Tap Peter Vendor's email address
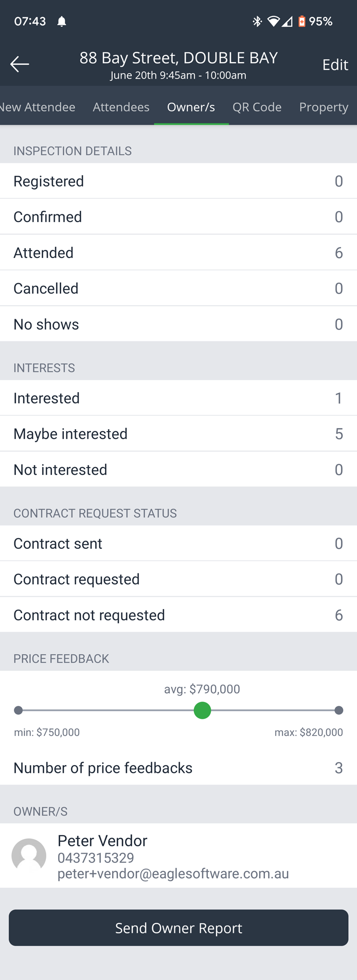 (x=173, y=874)
